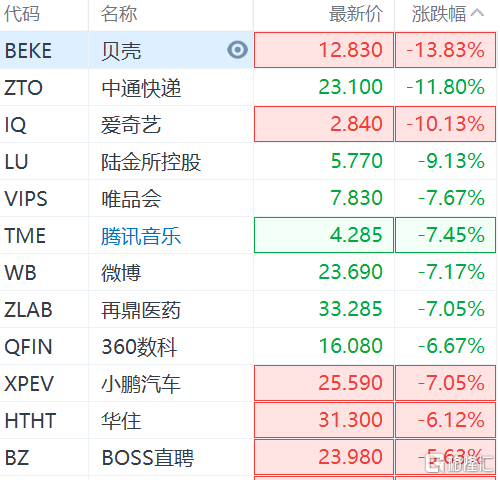Select the BEKE ticker row
This screenshot has width=500, height=480.
tap(249, 50)
